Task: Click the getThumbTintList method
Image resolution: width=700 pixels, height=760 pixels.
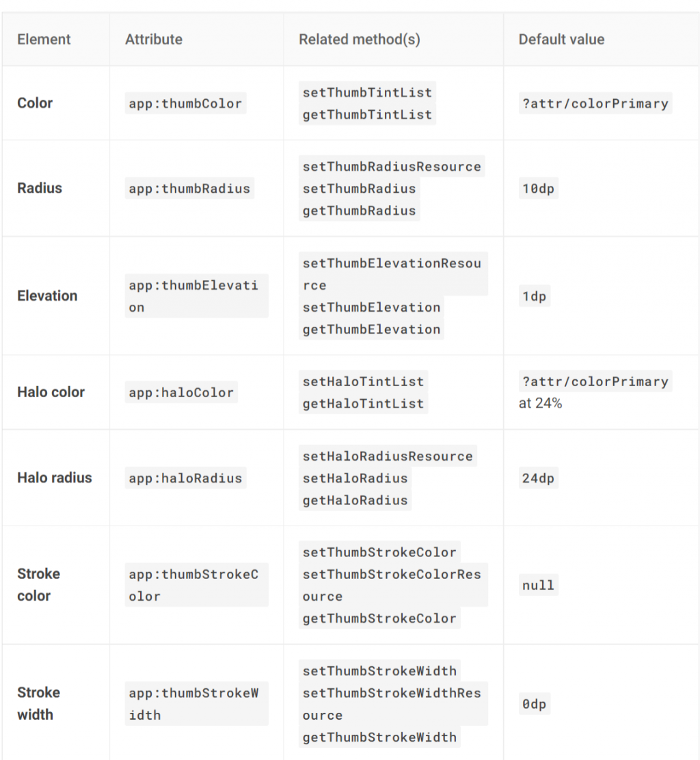Action: pyautogui.click(x=367, y=114)
